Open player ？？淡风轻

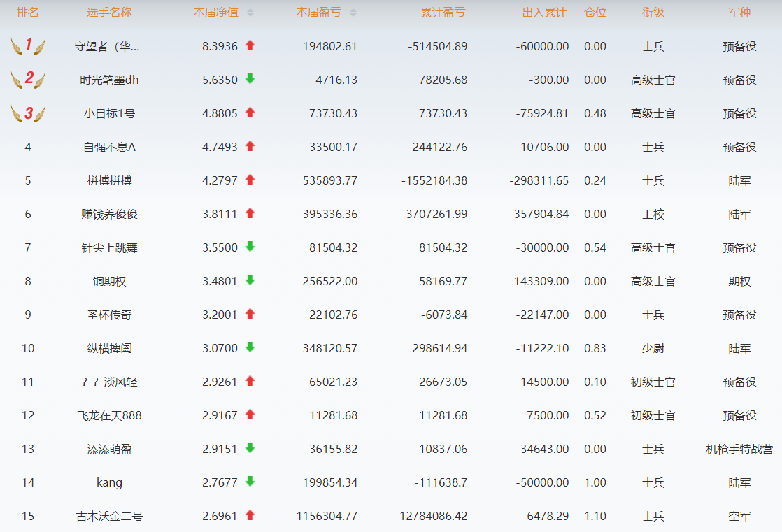[x=109, y=382]
